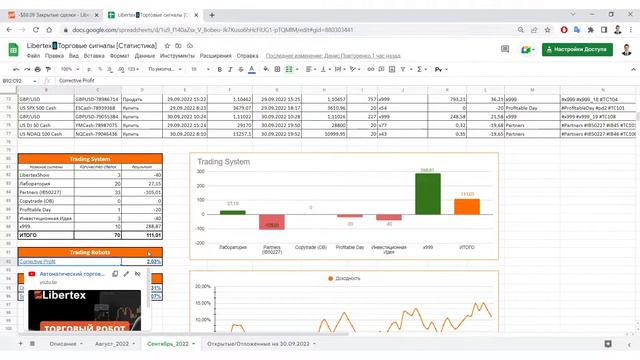Apply strikethrough formatting
Image resolution: width=640 pixels, height=360 pixels.
tap(241, 69)
